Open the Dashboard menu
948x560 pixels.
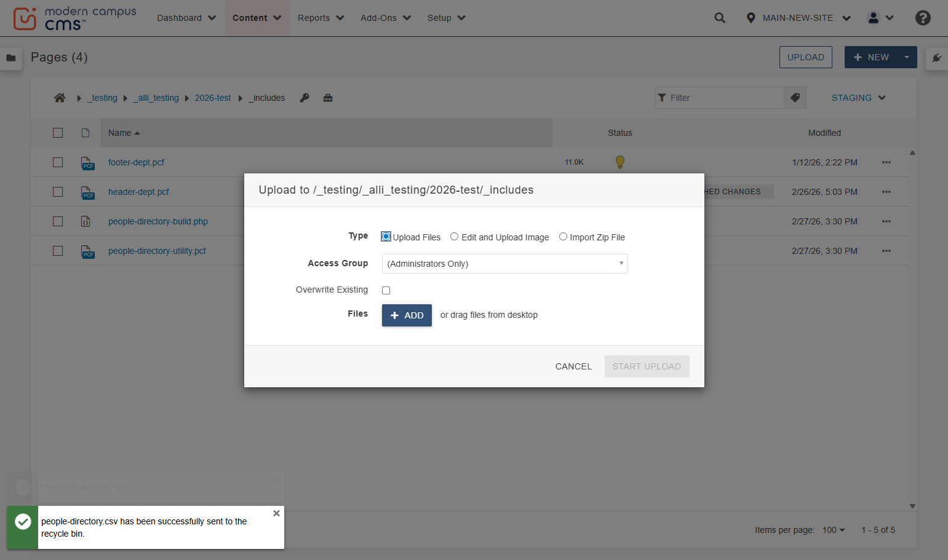[x=186, y=18]
